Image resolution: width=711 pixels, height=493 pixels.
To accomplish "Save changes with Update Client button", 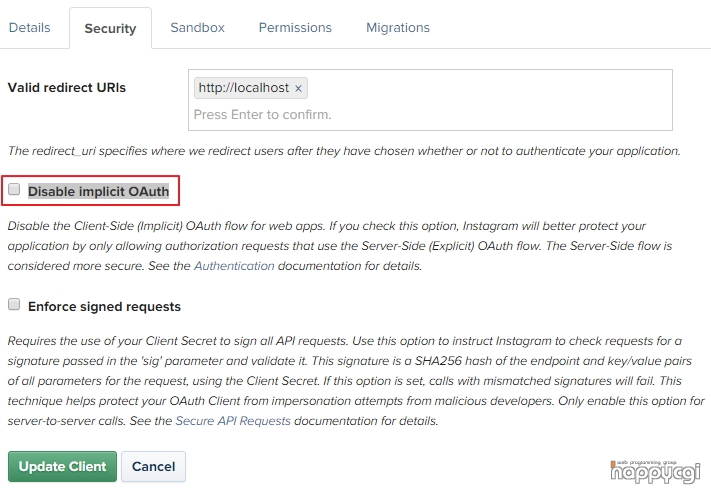I will 62,466.
